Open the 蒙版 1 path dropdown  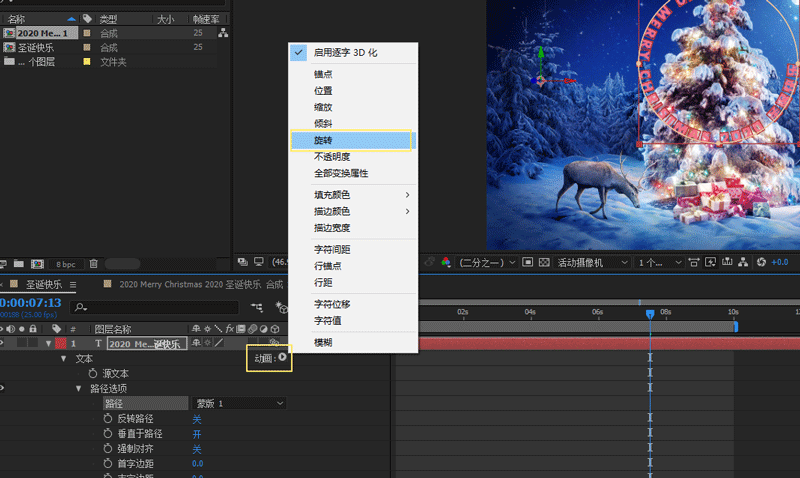(239, 404)
